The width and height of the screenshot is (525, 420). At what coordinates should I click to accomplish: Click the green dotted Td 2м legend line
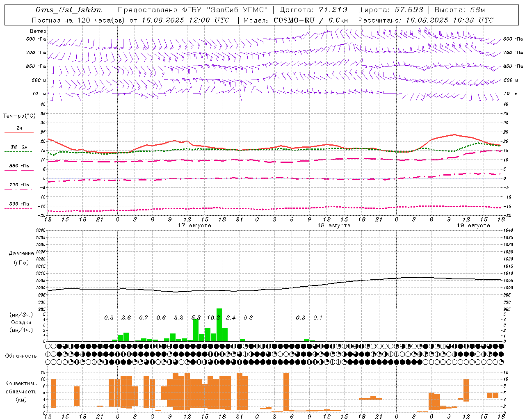(x=19, y=151)
